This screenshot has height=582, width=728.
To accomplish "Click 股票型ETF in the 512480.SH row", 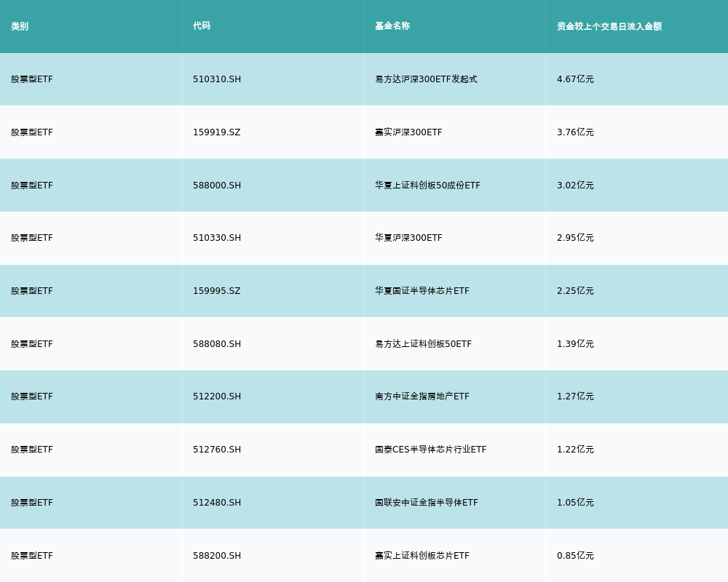I will 32,503.
